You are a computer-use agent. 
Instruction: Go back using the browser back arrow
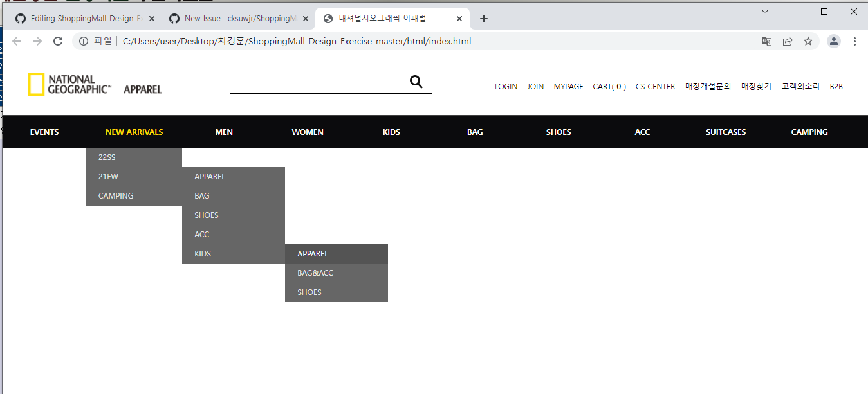tap(16, 40)
